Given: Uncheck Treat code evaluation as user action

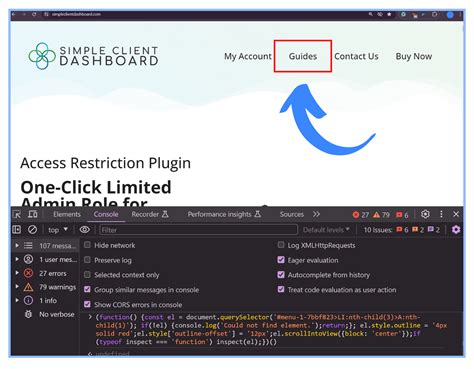Looking at the screenshot, I should 281,289.
